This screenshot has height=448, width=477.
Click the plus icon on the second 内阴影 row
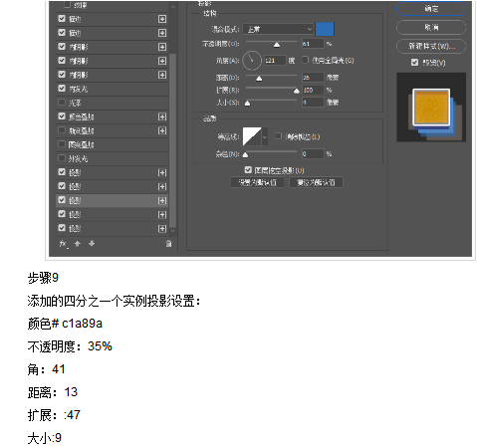[x=162, y=61]
